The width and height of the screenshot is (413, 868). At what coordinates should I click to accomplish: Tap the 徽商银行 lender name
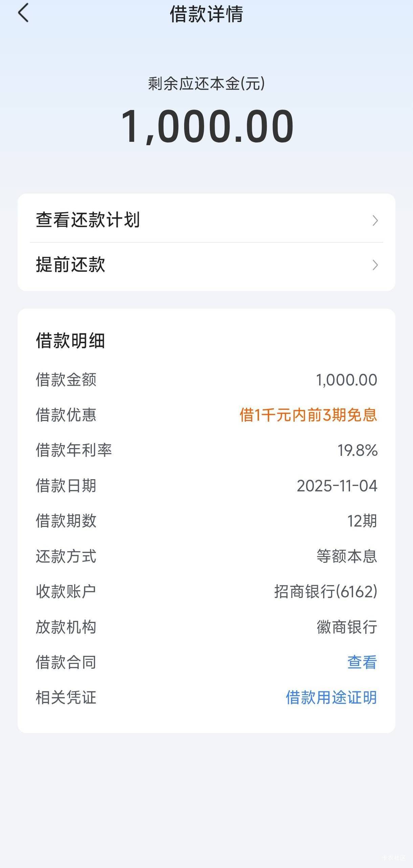347,627
